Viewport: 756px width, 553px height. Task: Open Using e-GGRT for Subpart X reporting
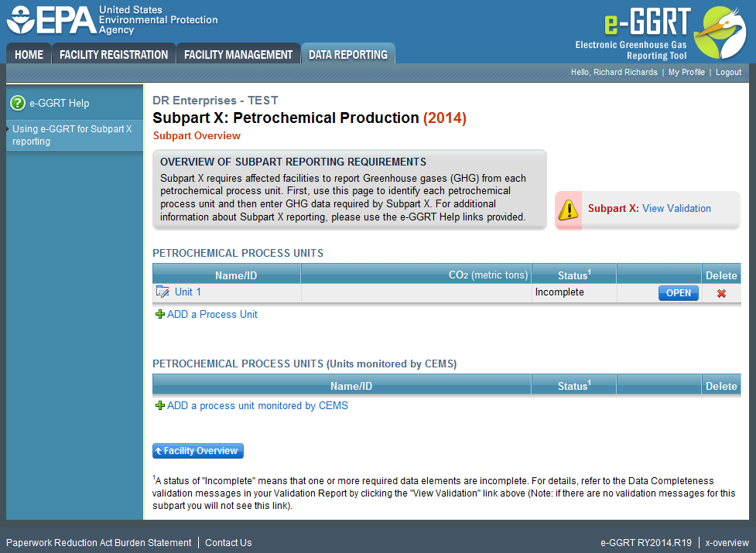(x=72, y=135)
